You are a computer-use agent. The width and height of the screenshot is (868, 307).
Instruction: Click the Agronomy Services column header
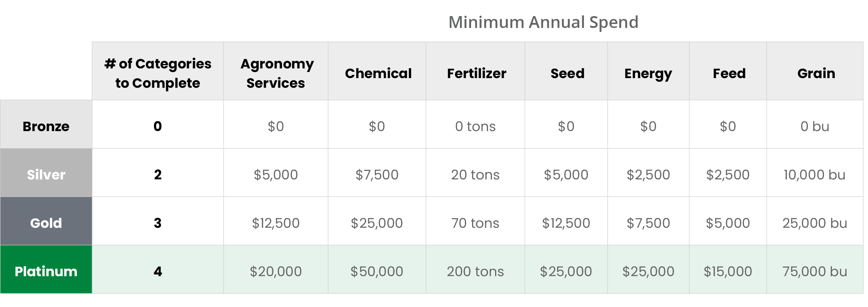click(276, 73)
